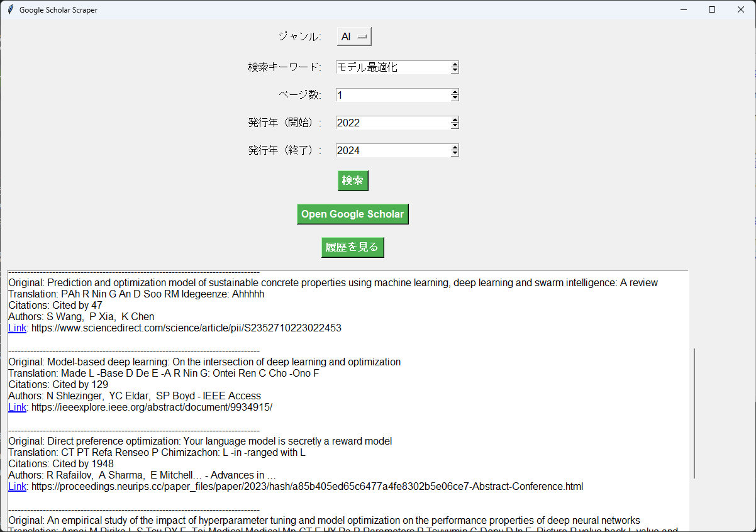Open the Link for the proceedings.neurips.cc paper
Viewport: 756px width, 532px height.
tap(18, 487)
